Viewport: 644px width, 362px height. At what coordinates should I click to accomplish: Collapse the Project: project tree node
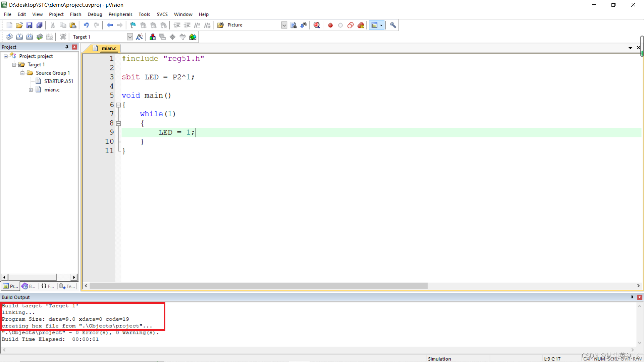[x=6, y=56]
